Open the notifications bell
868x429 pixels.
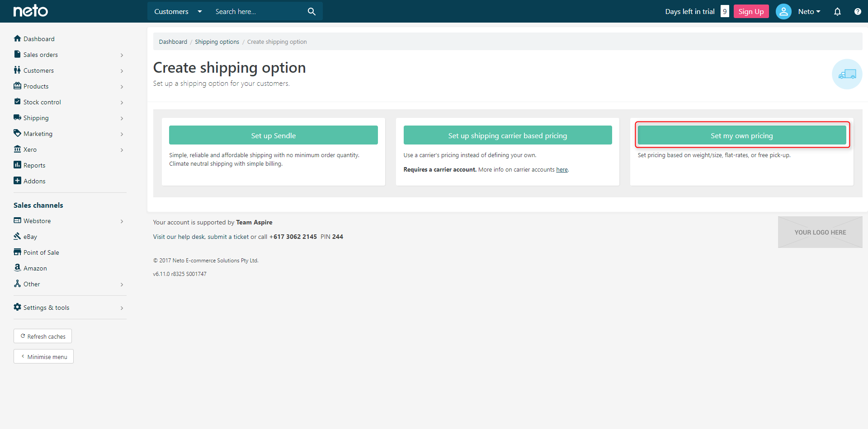click(x=837, y=11)
